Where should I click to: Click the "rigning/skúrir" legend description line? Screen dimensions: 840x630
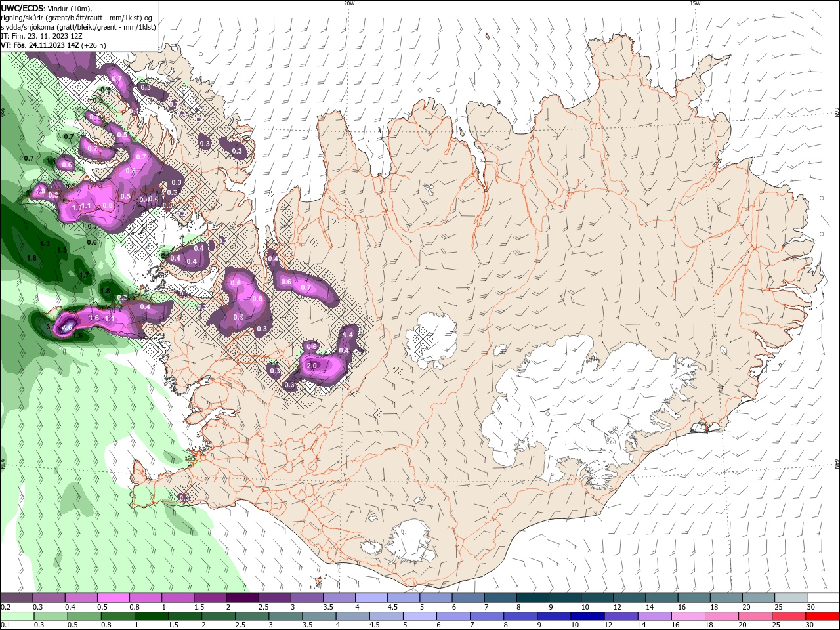(x=77, y=18)
